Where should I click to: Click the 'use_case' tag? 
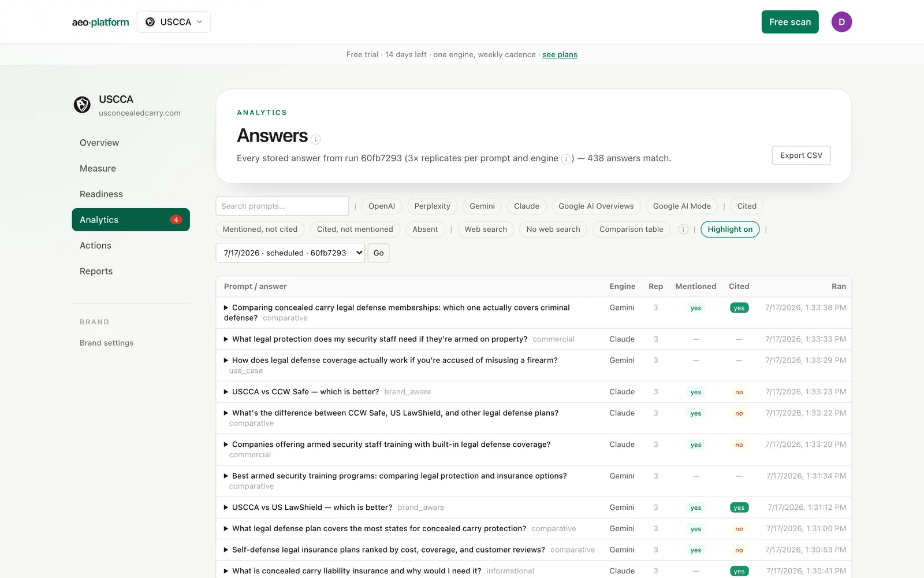tap(246, 371)
